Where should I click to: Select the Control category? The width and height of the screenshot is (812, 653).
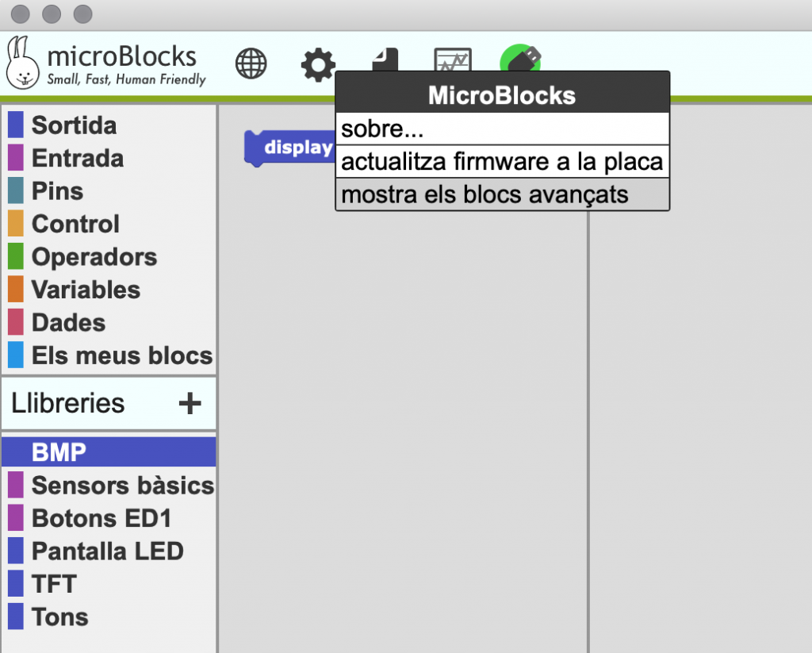75,225
